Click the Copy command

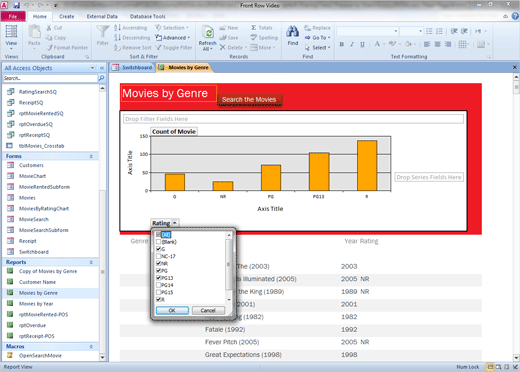click(56, 38)
